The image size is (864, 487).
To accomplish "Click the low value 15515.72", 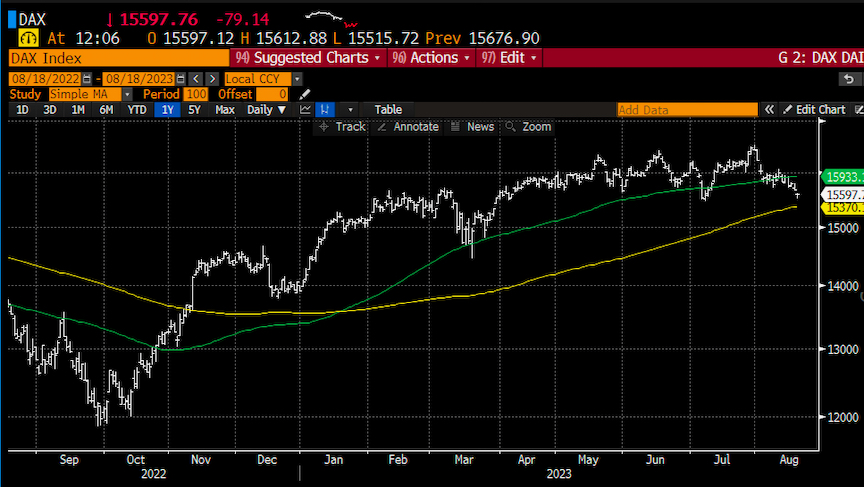I will pos(384,38).
